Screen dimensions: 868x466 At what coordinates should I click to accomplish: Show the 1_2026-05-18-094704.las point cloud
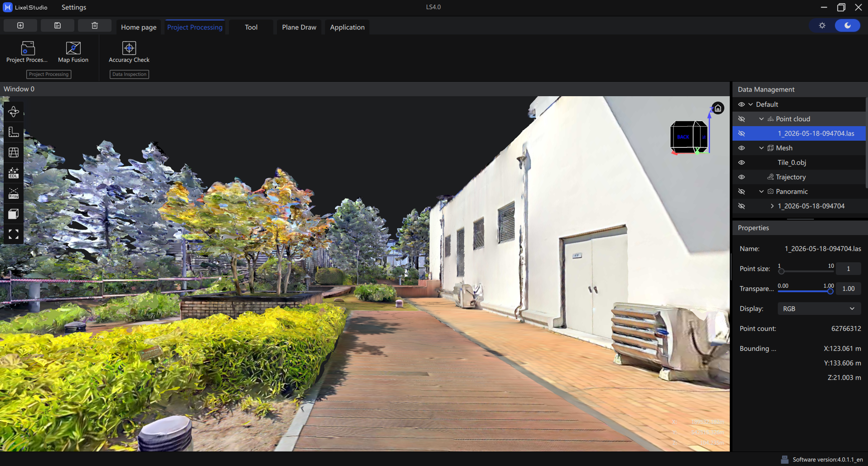click(x=742, y=133)
